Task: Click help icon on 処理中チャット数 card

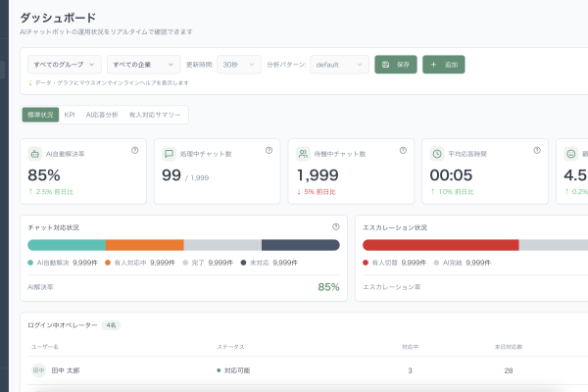Action: 269,150
